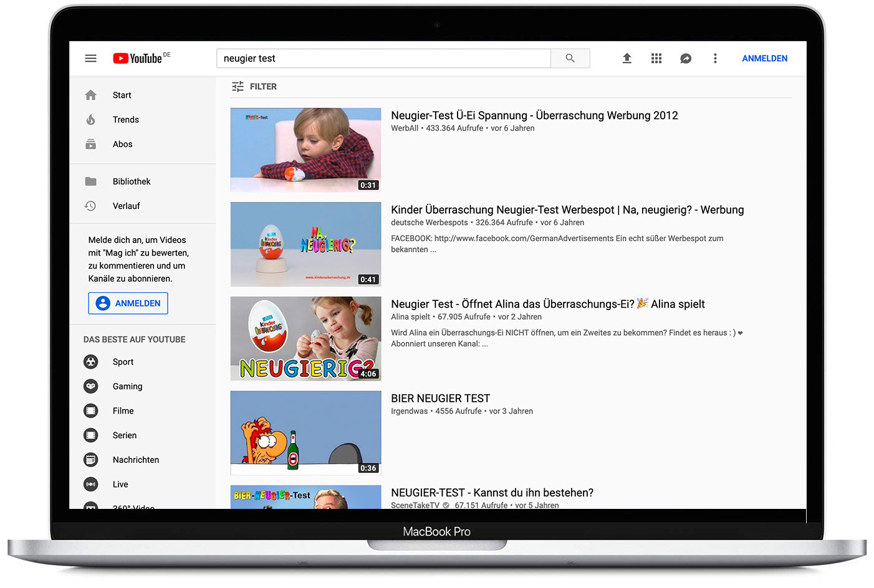Select Start in the sidebar
This screenshot has height=588, width=874.
pyautogui.click(x=122, y=95)
